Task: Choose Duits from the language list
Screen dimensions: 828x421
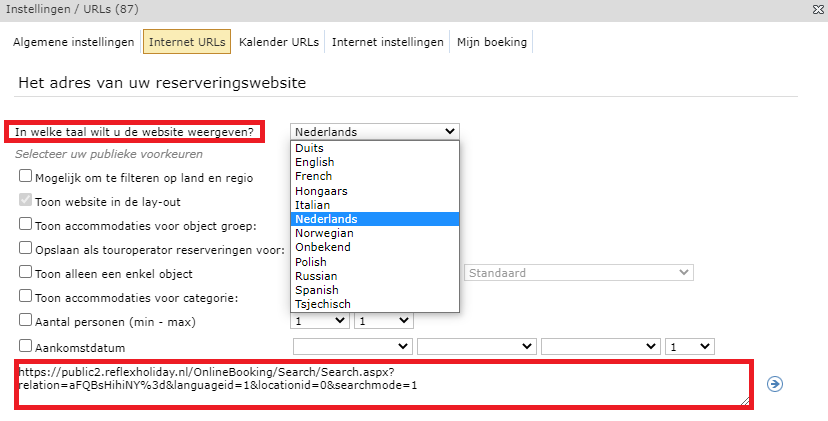Action: (375, 148)
